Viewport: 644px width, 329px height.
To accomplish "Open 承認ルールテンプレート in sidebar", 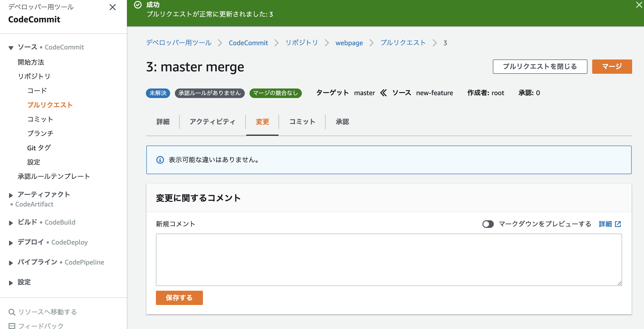I will [53, 176].
